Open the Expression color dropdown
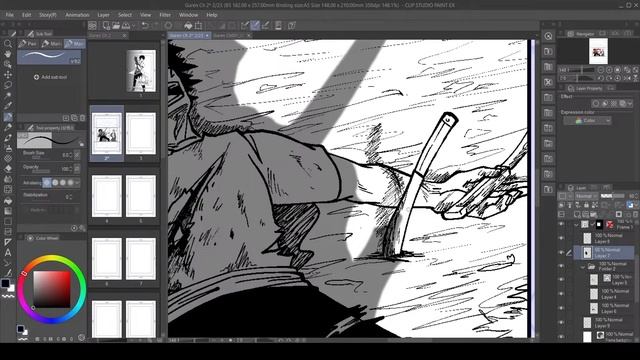640x360 pixels. pos(587,121)
